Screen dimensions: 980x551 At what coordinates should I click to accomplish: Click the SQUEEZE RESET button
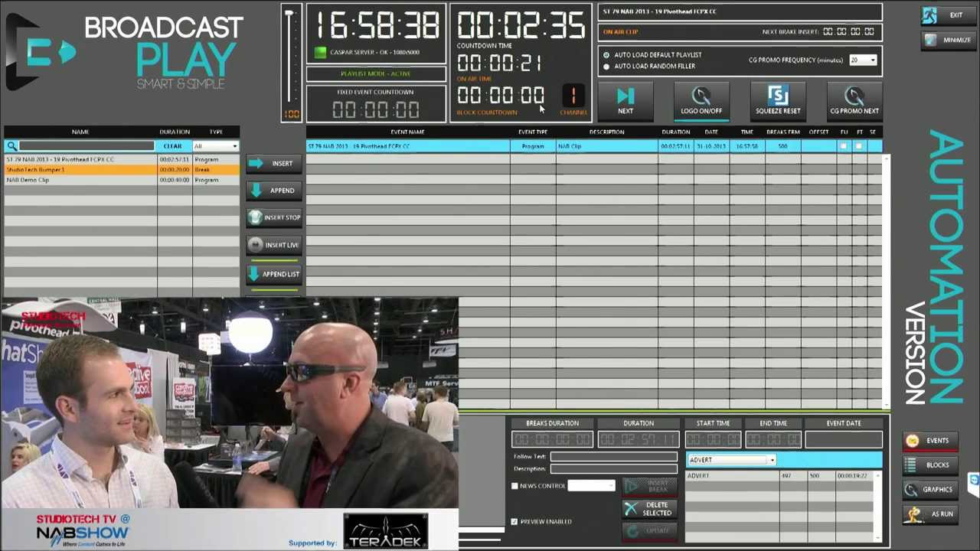click(x=778, y=99)
